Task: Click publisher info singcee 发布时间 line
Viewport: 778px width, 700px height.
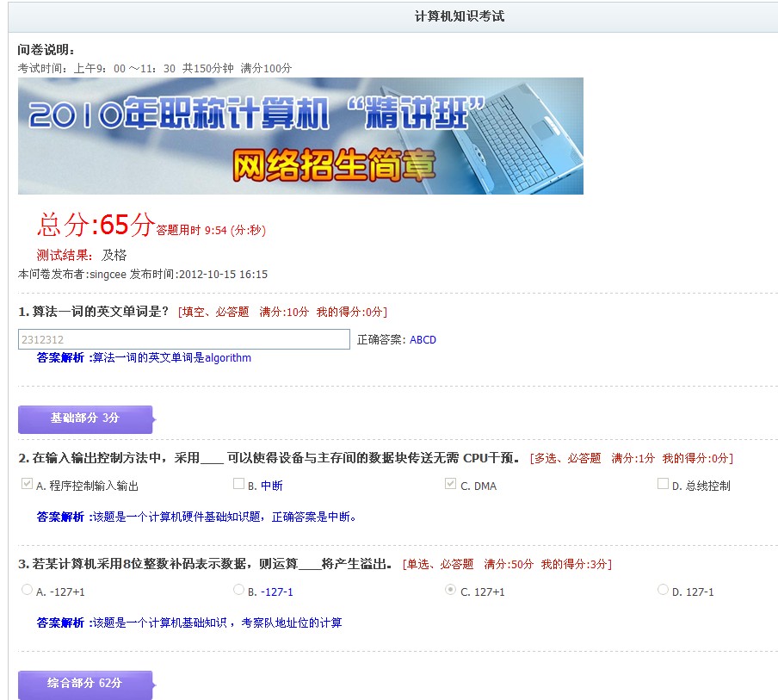Action: [x=143, y=275]
